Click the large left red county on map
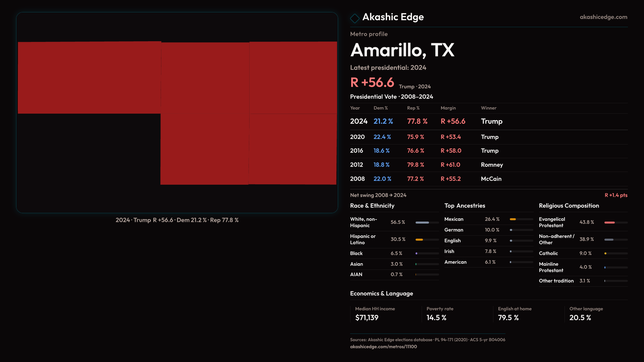 tap(89, 78)
